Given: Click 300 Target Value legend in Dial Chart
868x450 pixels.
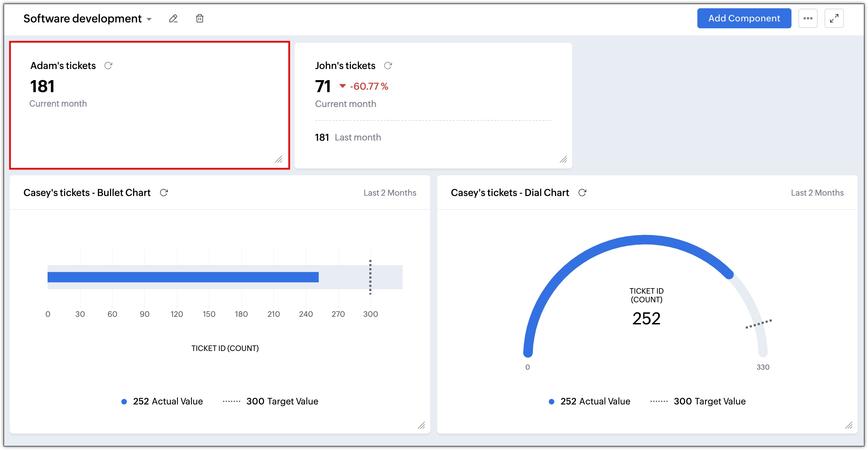Looking at the screenshot, I should coord(698,401).
